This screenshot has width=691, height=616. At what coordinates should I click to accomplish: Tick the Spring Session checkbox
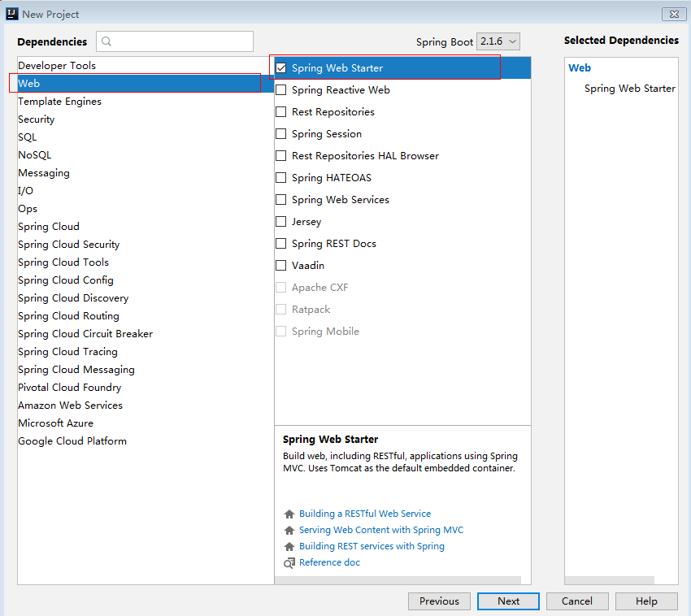280,133
